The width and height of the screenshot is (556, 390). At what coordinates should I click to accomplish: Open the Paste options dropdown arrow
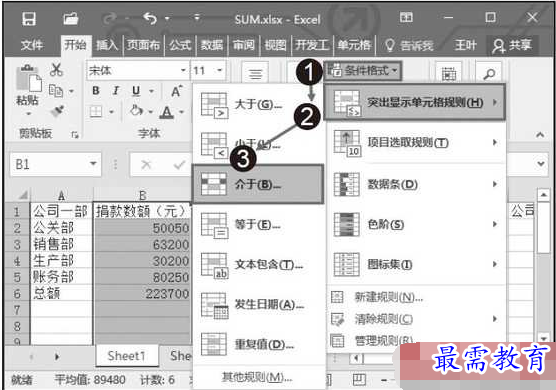click(28, 114)
